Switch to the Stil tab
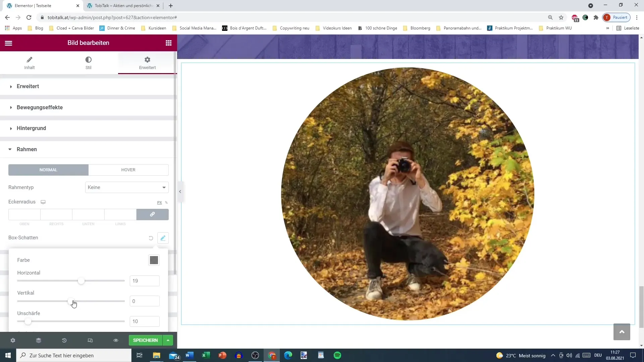 click(88, 63)
